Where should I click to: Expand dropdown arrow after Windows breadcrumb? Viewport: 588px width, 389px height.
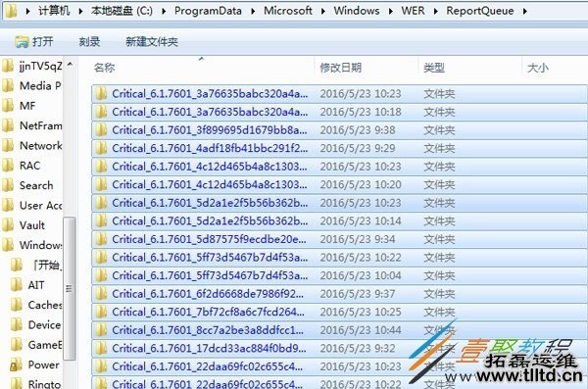(390, 11)
